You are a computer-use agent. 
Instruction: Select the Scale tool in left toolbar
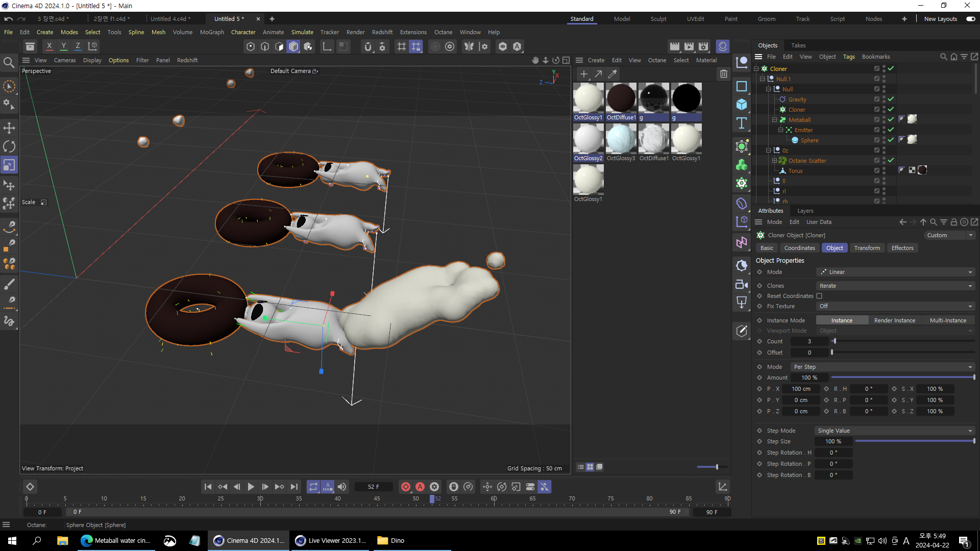(x=9, y=165)
